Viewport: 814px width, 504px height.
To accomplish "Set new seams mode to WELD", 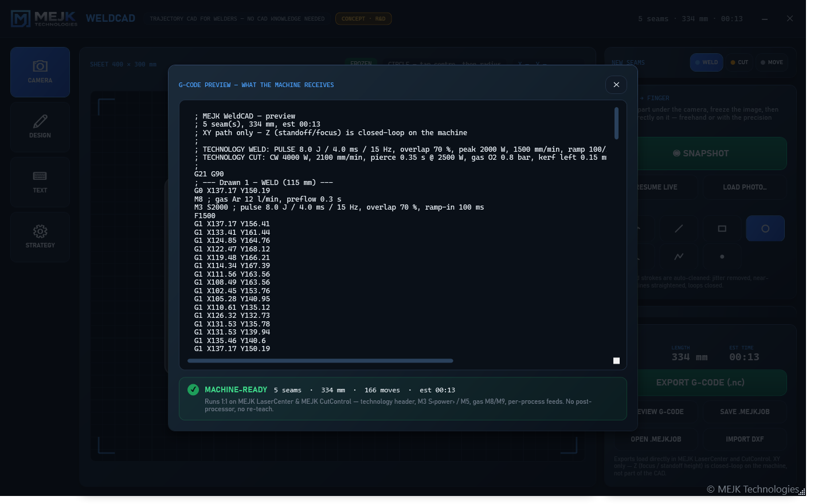I will click(706, 62).
